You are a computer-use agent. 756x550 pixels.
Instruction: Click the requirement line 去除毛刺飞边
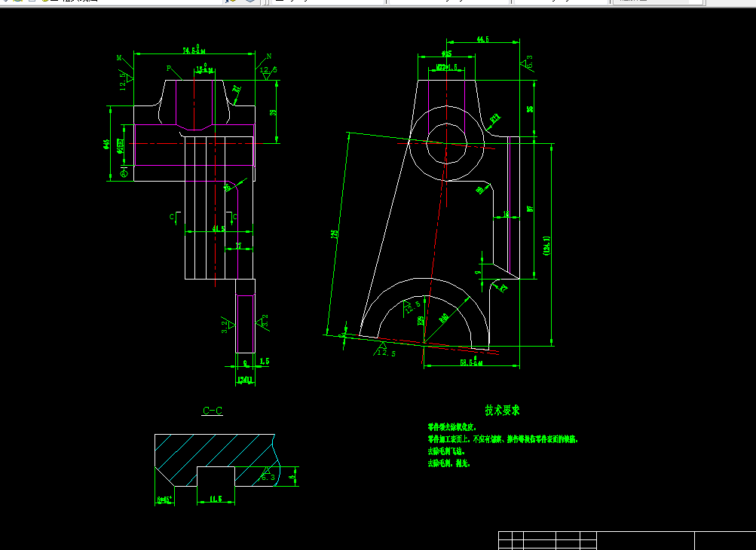point(446,451)
